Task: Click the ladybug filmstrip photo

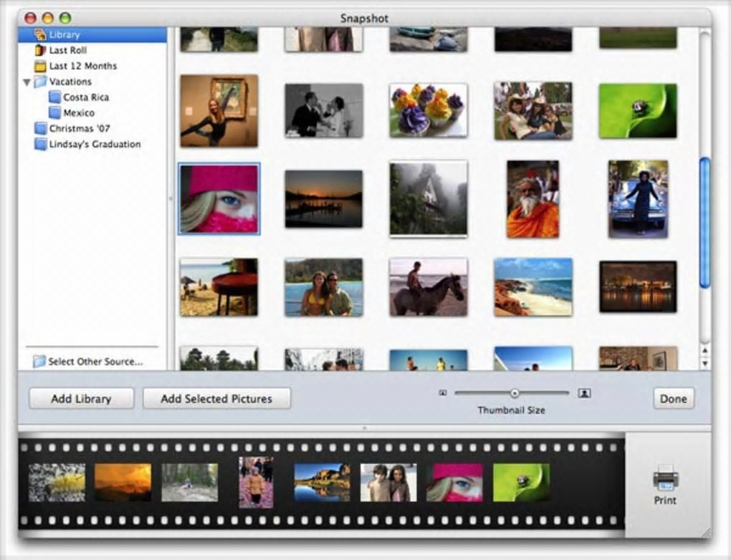Action: click(521, 482)
